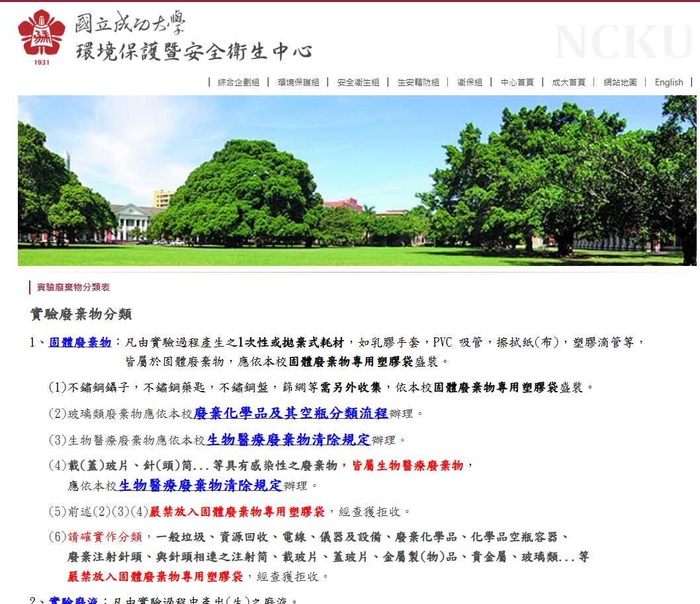This screenshot has width=700, height=604.
Task: Open the 實驗廢液 link at page bottom
Action: pyautogui.click(x=73, y=601)
